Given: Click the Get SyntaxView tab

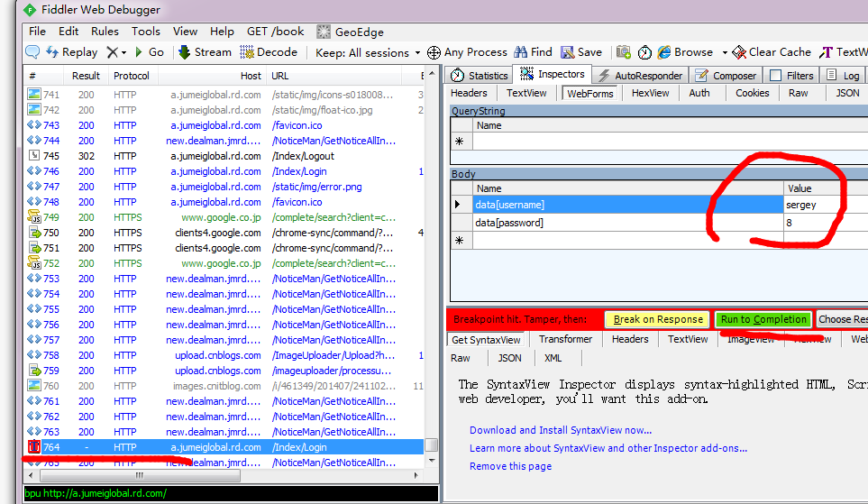Looking at the screenshot, I should pyautogui.click(x=486, y=340).
